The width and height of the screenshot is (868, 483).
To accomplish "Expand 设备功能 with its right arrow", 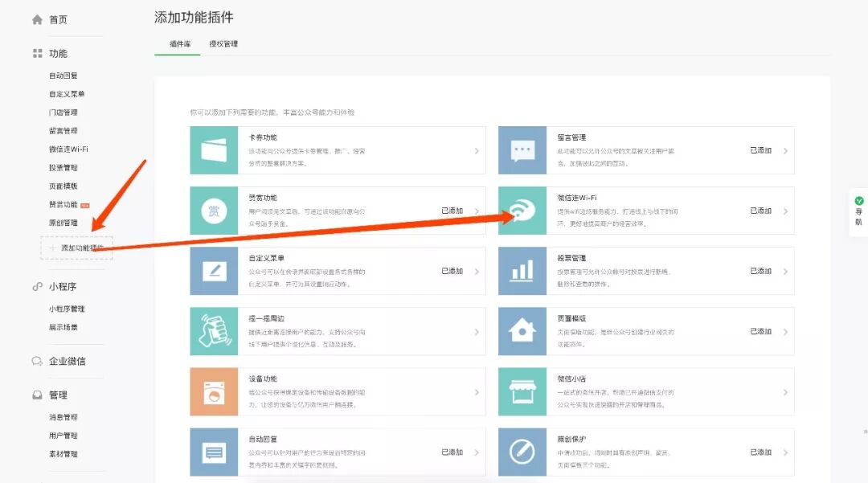I will [477, 392].
